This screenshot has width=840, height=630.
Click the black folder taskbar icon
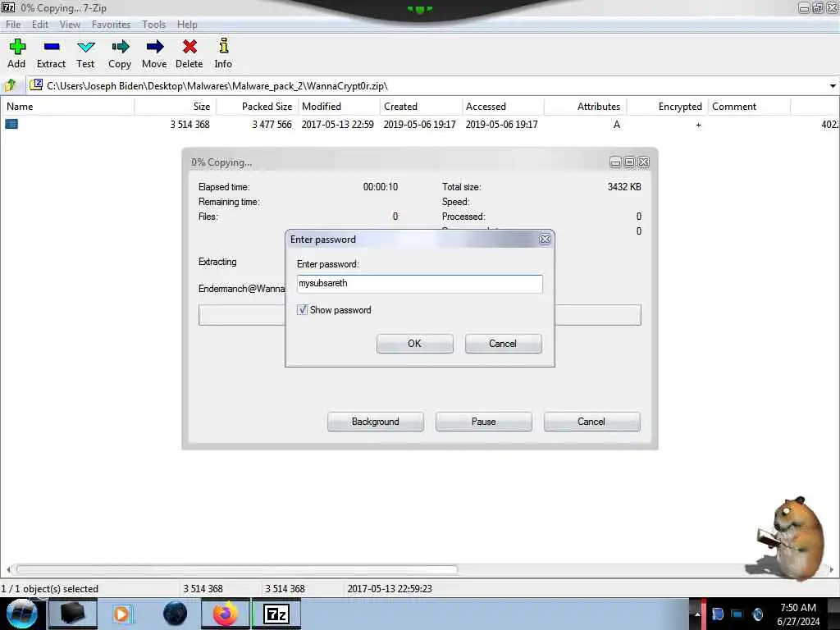(73, 614)
